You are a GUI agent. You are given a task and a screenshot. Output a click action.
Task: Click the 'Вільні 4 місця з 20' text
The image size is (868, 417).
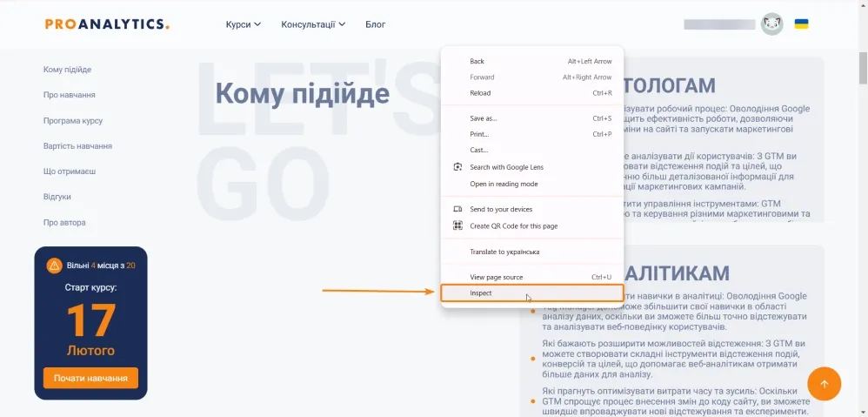point(101,266)
